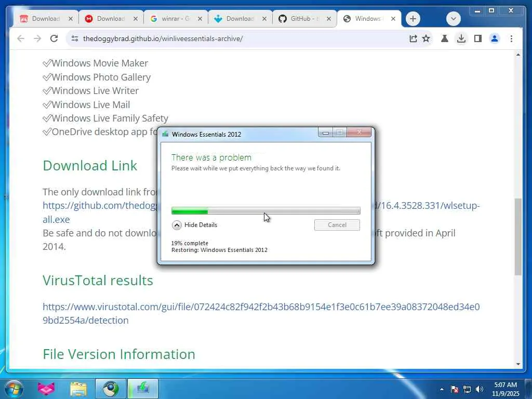
Task: Bookmark this page with the star
Action: pyautogui.click(x=426, y=38)
